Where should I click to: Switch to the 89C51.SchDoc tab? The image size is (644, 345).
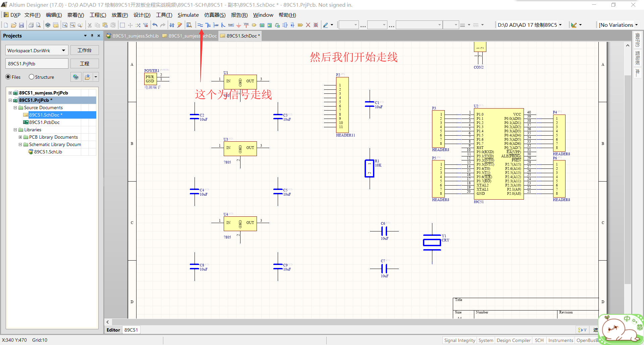240,36
